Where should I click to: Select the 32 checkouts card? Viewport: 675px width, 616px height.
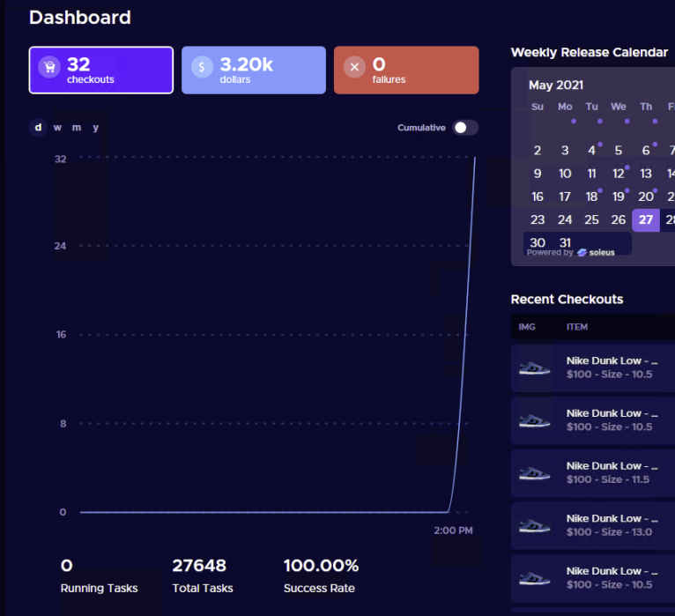101,71
